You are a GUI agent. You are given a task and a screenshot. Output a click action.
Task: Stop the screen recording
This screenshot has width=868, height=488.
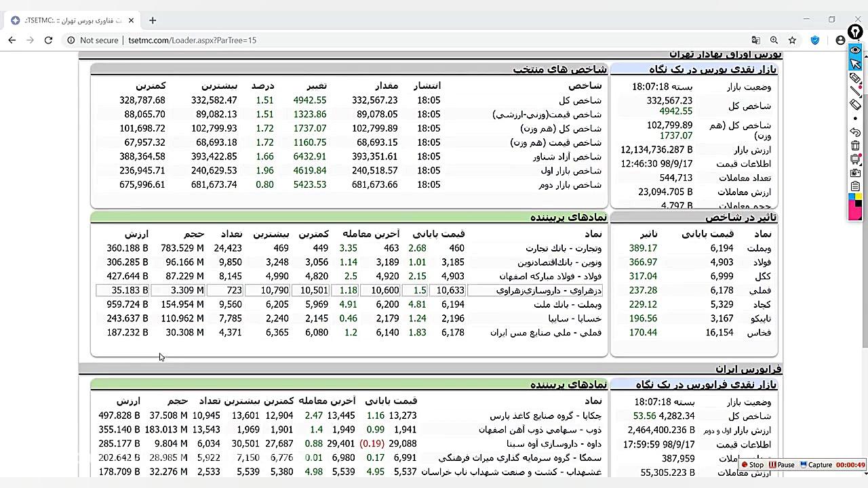(x=754, y=465)
